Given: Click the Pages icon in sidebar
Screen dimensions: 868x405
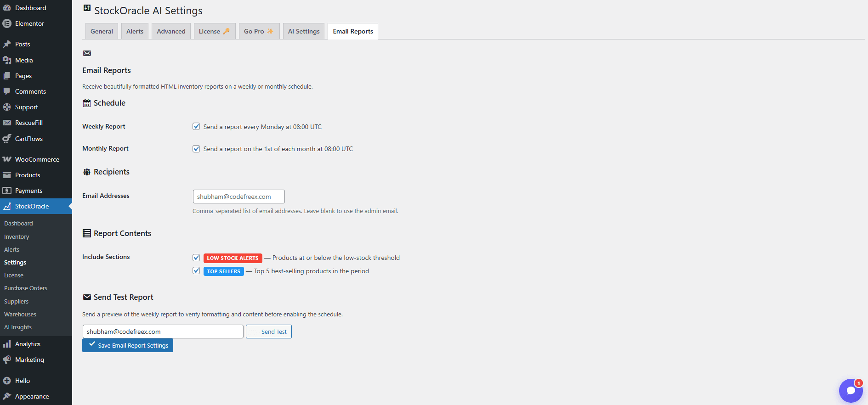Looking at the screenshot, I should click(7, 76).
